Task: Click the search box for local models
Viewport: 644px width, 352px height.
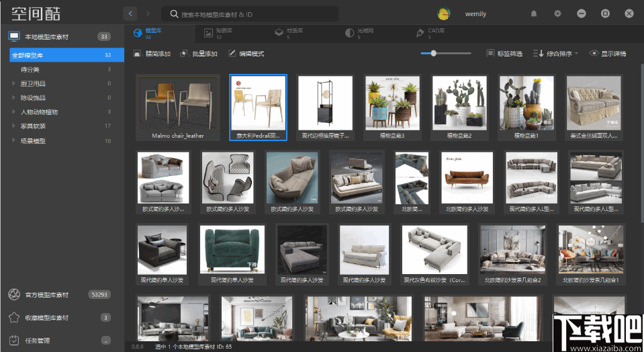Action: pyautogui.click(x=250, y=14)
